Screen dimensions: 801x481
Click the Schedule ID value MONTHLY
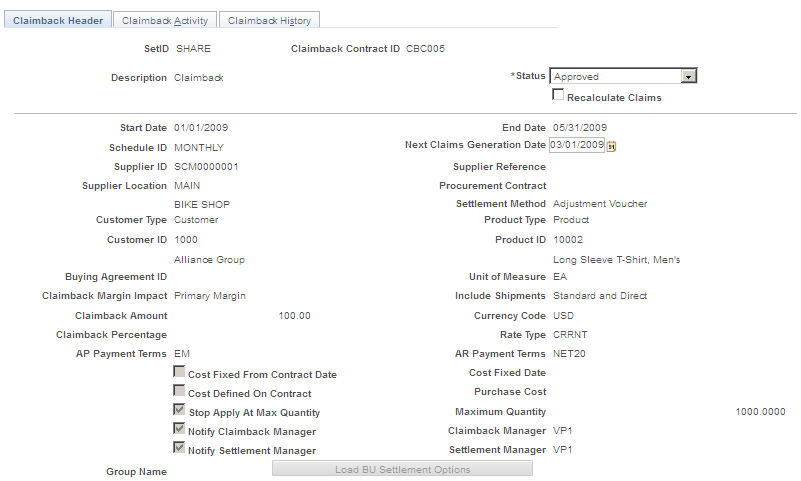[x=199, y=148]
